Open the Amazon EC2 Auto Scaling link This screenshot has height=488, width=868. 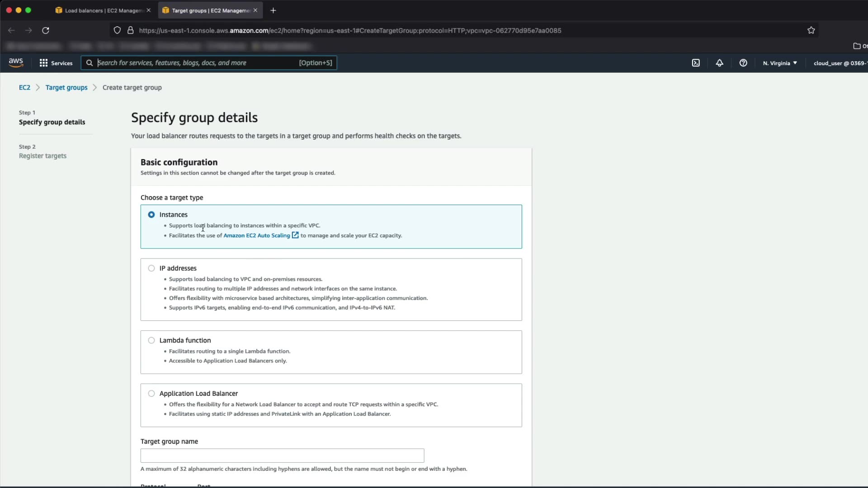[257, 235]
